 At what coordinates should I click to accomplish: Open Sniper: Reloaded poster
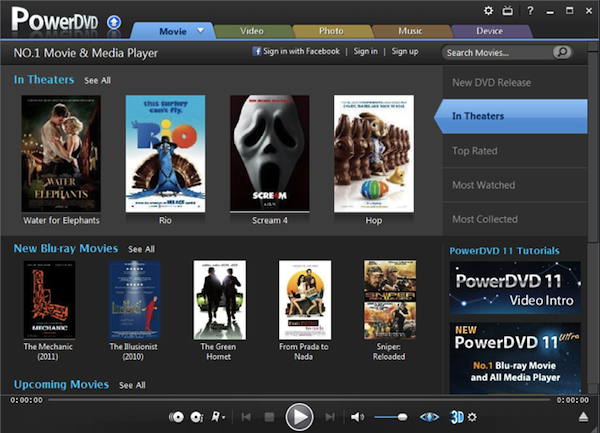tap(390, 300)
